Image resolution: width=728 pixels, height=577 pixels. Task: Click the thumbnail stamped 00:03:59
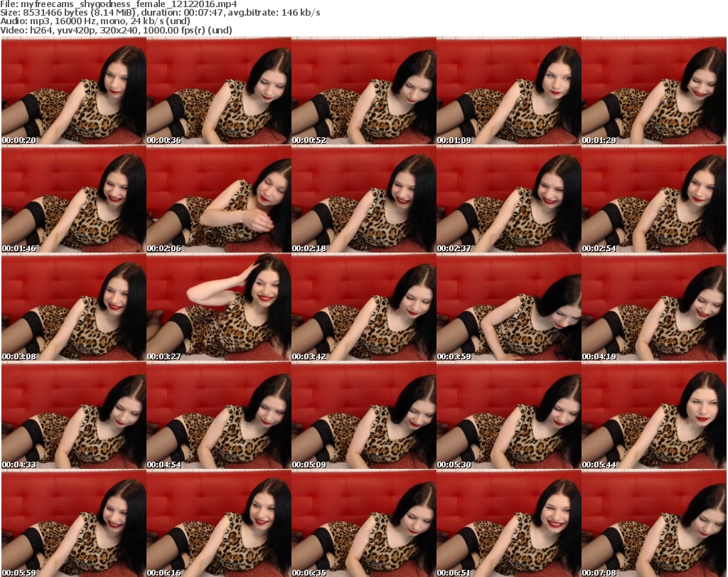click(x=509, y=307)
